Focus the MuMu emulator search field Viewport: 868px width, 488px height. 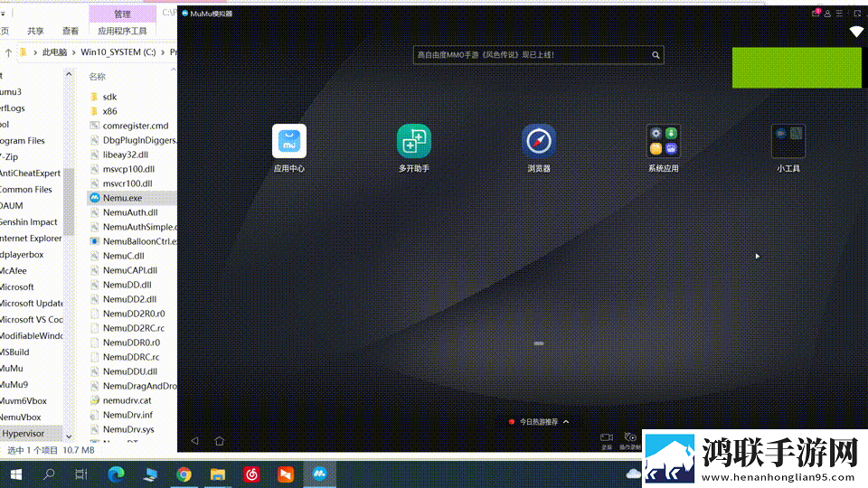point(538,55)
